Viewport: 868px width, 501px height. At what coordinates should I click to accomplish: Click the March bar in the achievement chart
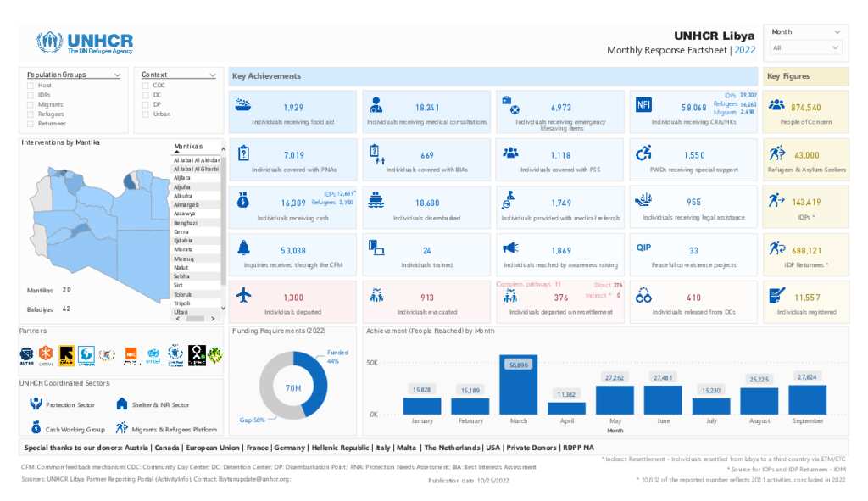518,384
